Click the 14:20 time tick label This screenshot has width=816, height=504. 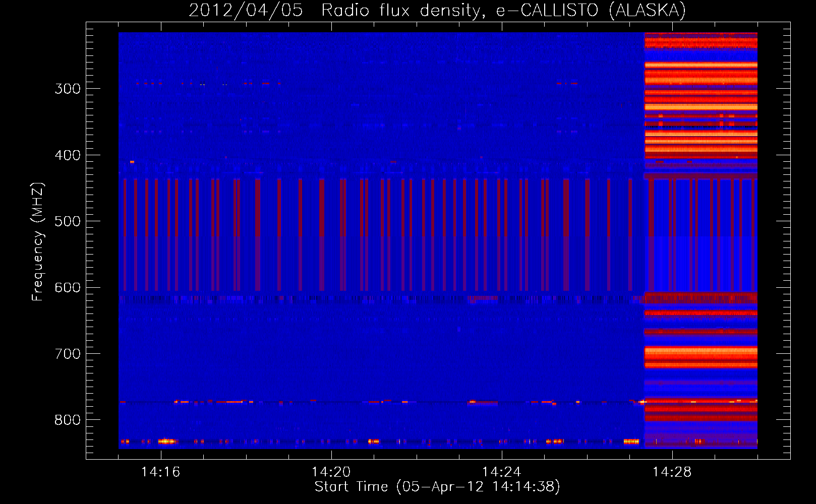[331, 472]
